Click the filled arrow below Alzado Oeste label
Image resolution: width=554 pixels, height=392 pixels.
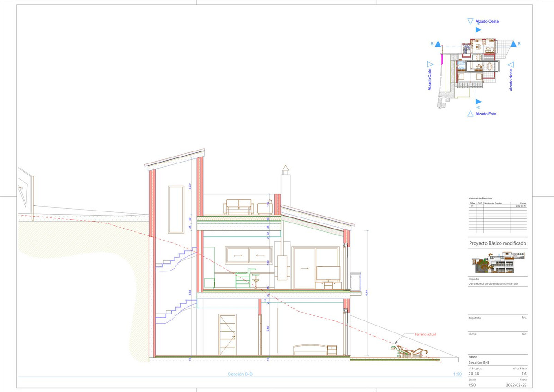tap(478, 30)
